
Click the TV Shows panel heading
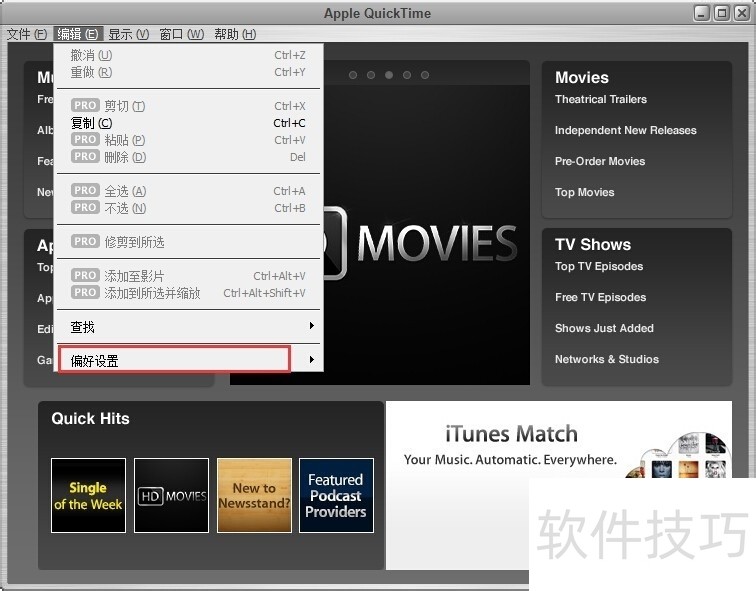[593, 244]
